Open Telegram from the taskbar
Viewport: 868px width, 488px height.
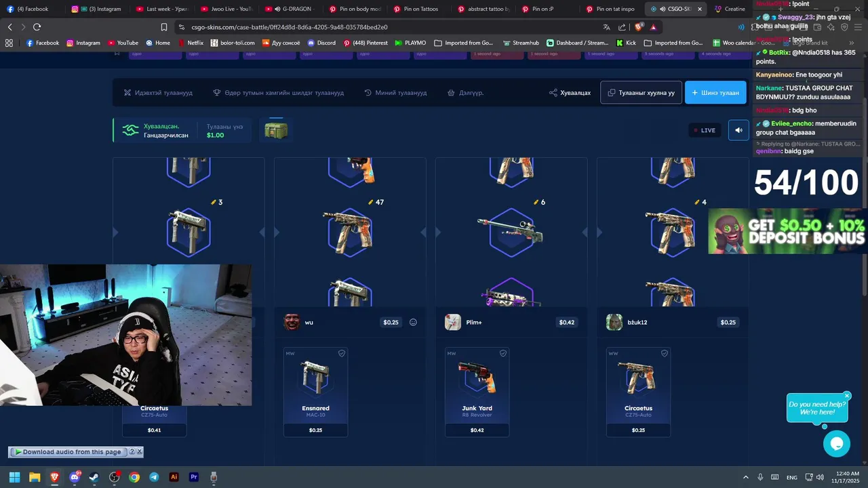(154, 477)
